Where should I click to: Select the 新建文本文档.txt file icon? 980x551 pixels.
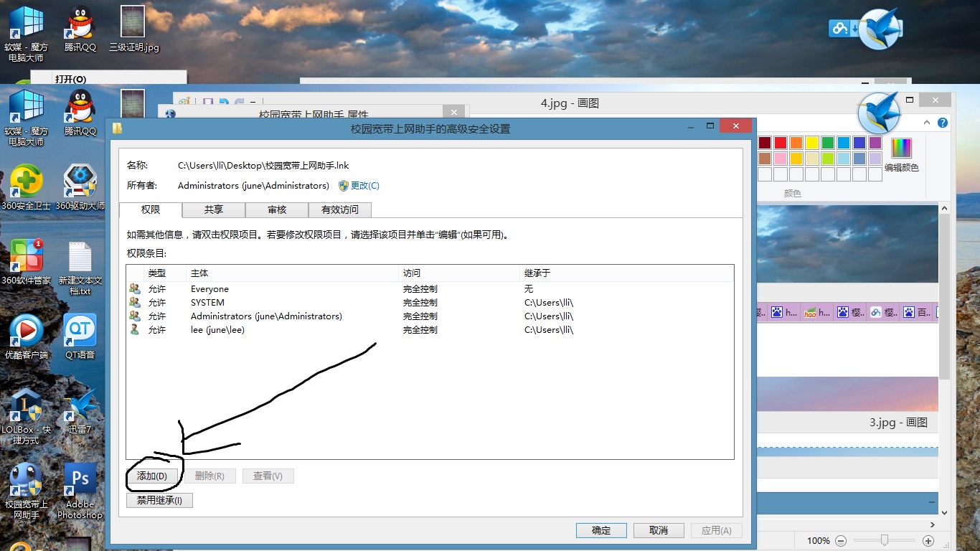click(x=80, y=268)
